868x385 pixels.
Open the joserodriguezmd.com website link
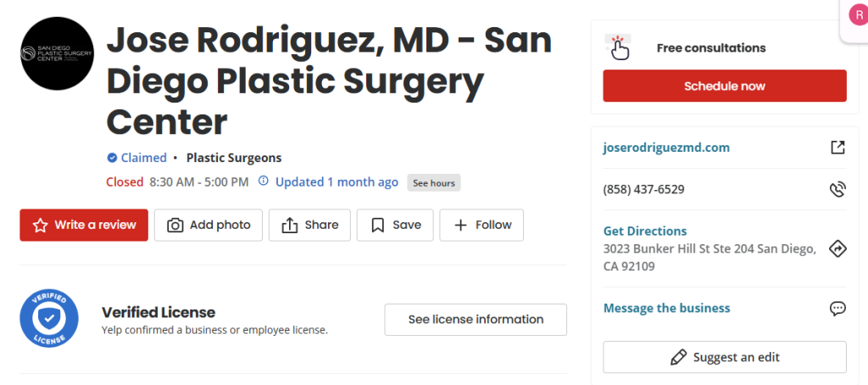click(x=666, y=148)
